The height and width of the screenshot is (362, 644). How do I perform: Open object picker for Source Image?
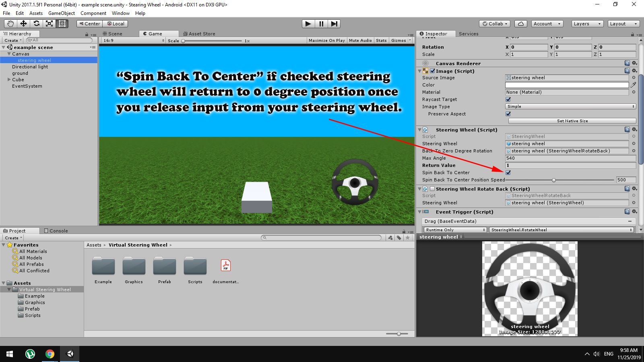pos(634,78)
